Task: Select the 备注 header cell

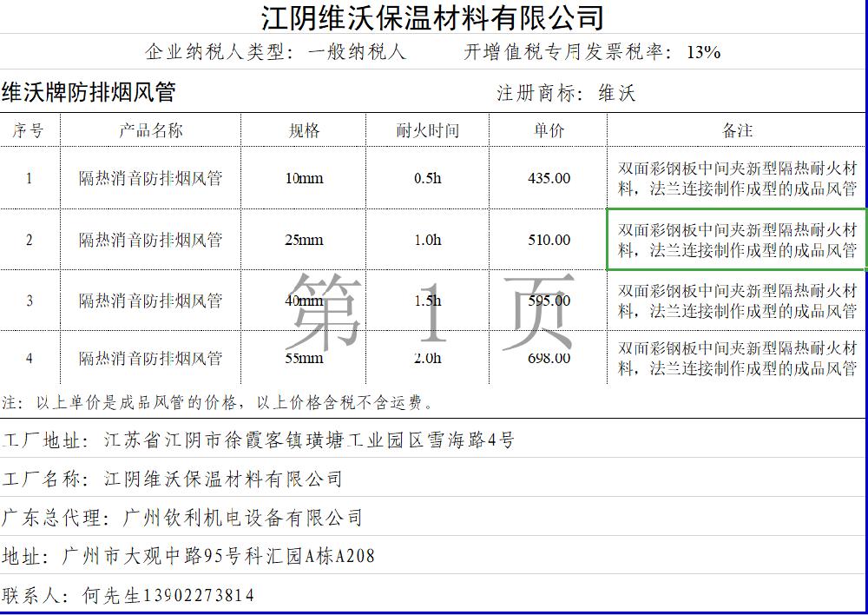Action: tap(737, 130)
